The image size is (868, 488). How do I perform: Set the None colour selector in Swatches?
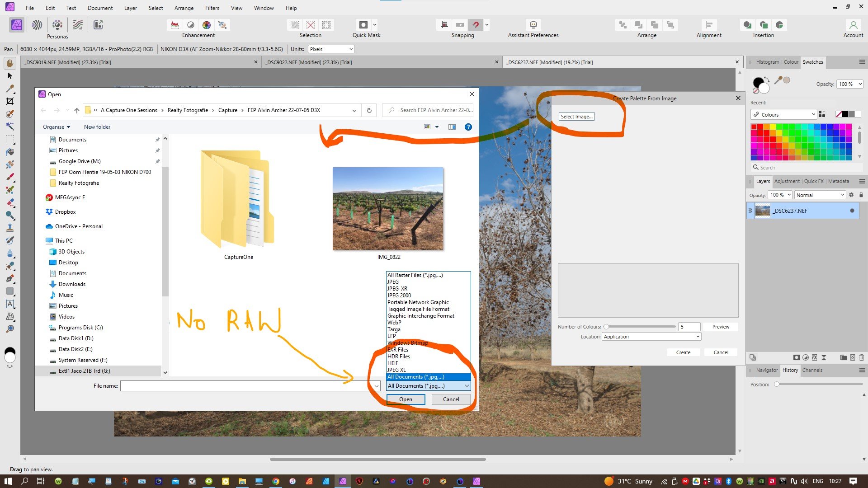[x=839, y=114]
